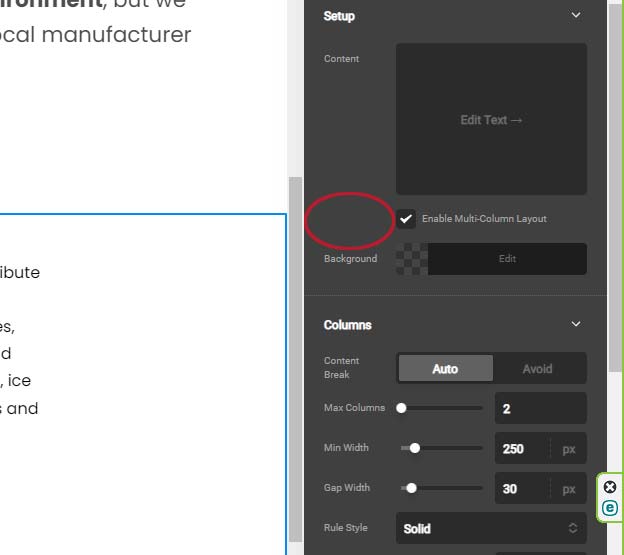This screenshot has height=555, width=624.
Task: Open the Rule Style dropdown showing Solid
Action: pyautogui.click(x=491, y=528)
